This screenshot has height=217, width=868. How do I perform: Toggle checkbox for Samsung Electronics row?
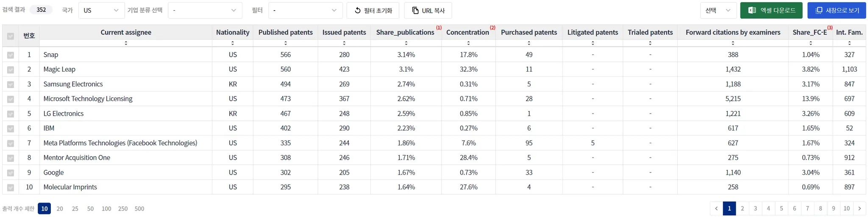[x=11, y=84]
